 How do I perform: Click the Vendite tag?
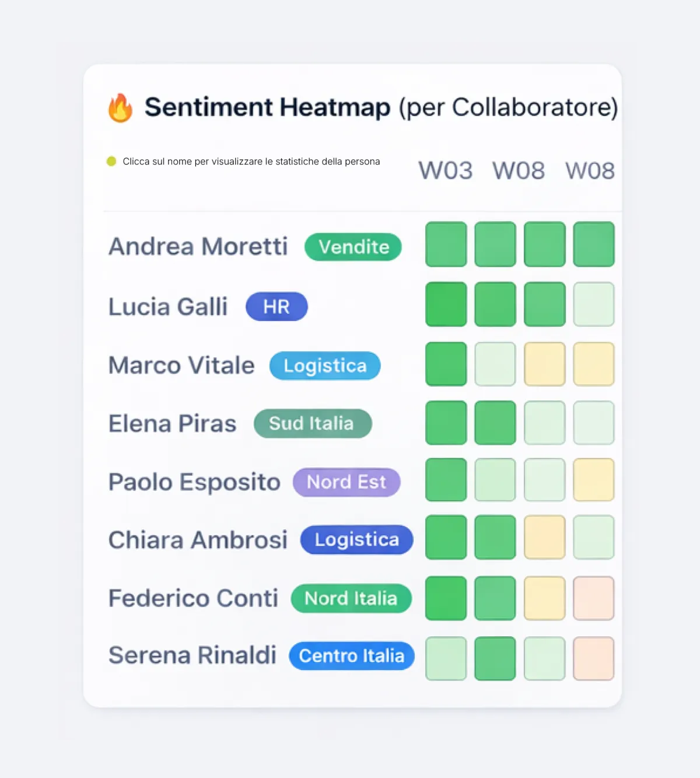pyautogui.click(x=353, y=247)
